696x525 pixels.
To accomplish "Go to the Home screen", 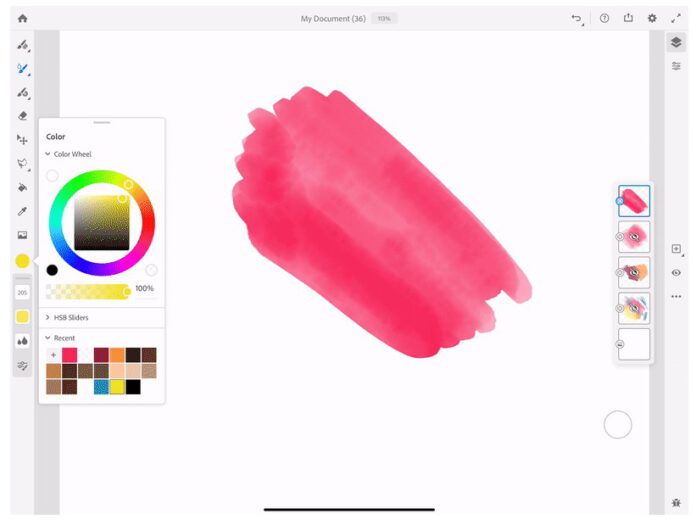I will 22,18.
